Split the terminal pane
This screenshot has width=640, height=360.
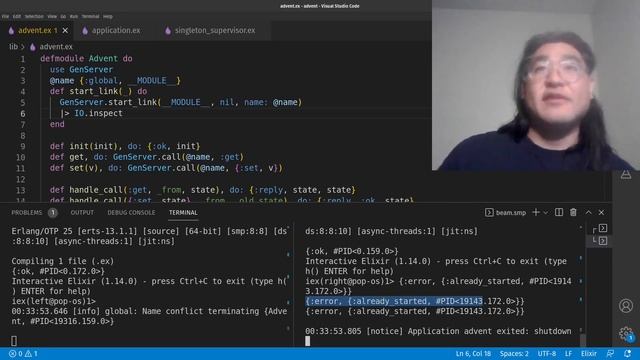559,212
